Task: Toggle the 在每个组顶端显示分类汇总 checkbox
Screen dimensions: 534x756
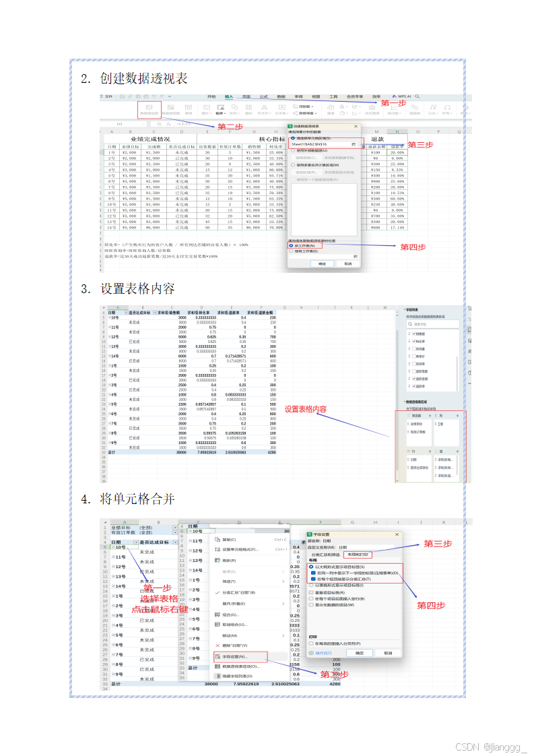Action: click(313, 579)
